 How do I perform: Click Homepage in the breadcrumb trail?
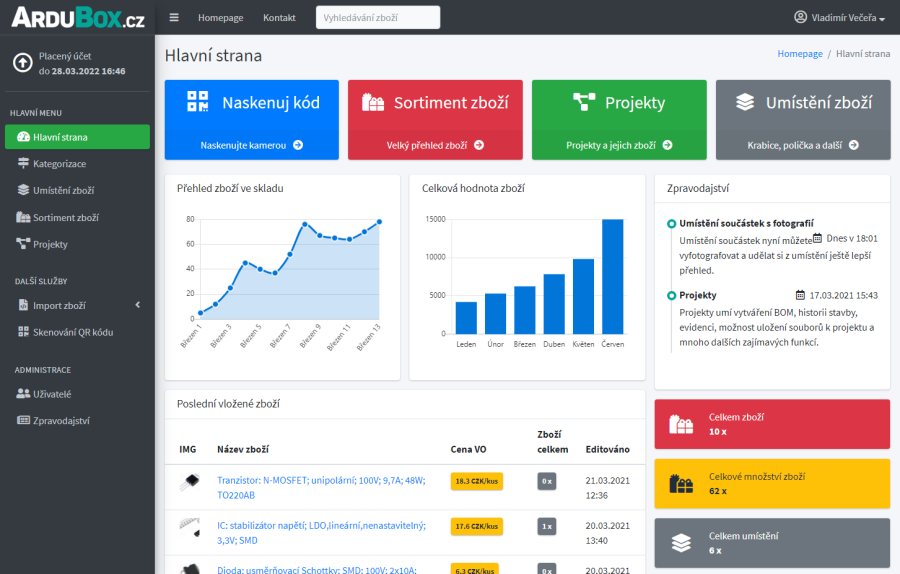(x=800, y=54)
